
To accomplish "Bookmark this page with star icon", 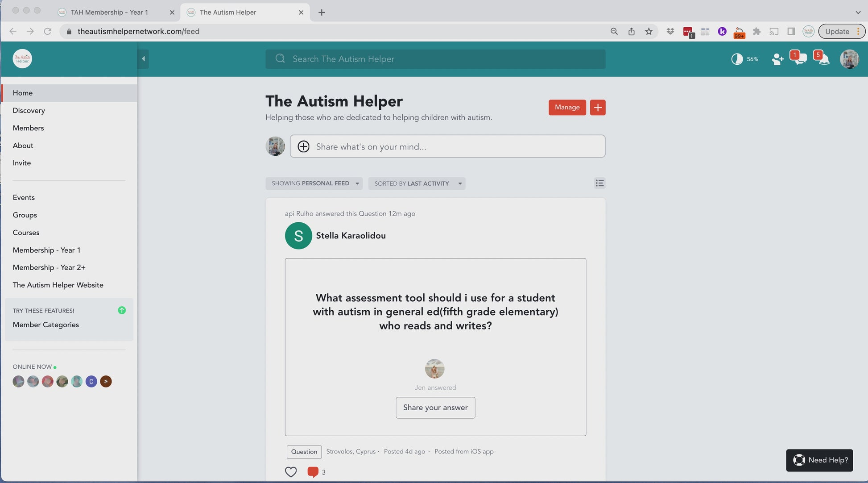I will [x=649, y=31].
